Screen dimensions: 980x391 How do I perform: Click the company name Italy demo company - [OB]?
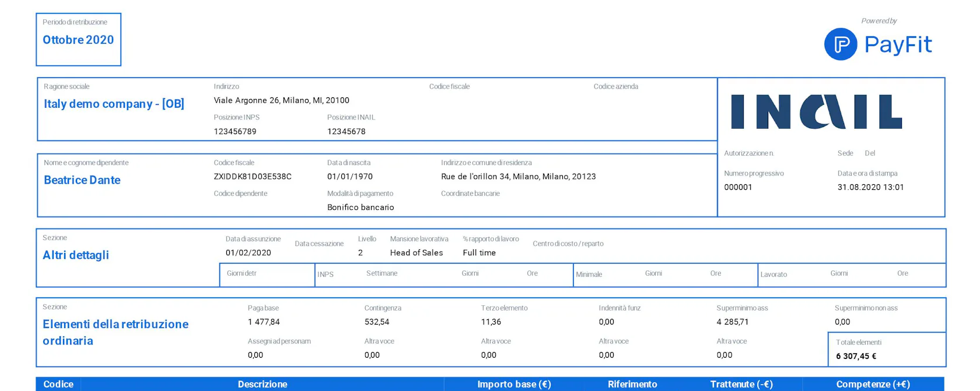(114, 104)
